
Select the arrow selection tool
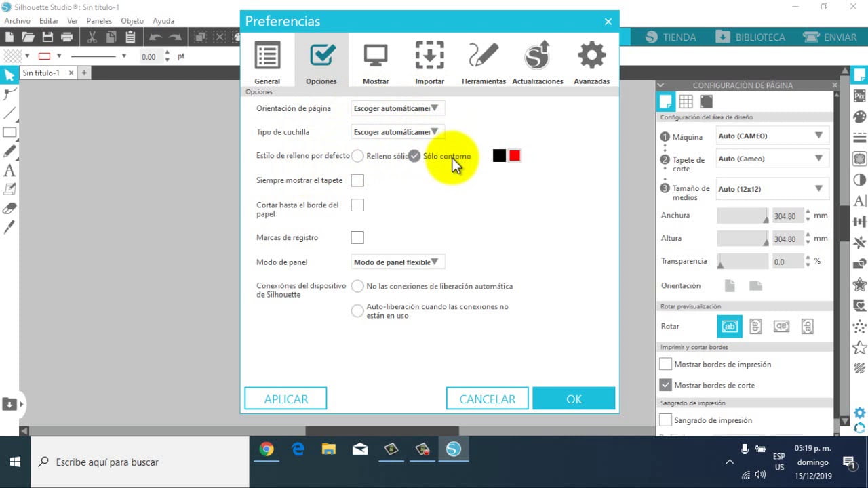point(9,75)
